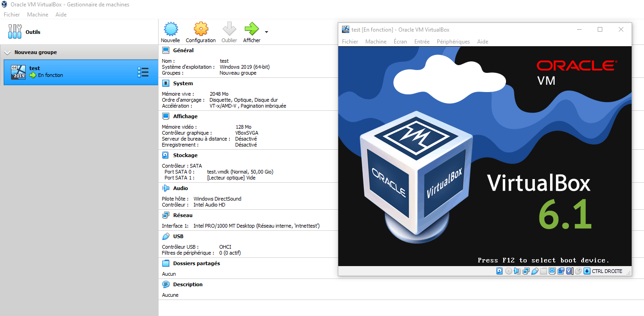The height and width of the screenshot is (316, 644).
Task: Click audio speaker icon in VM status bar
Action: [x=517, y=271]
